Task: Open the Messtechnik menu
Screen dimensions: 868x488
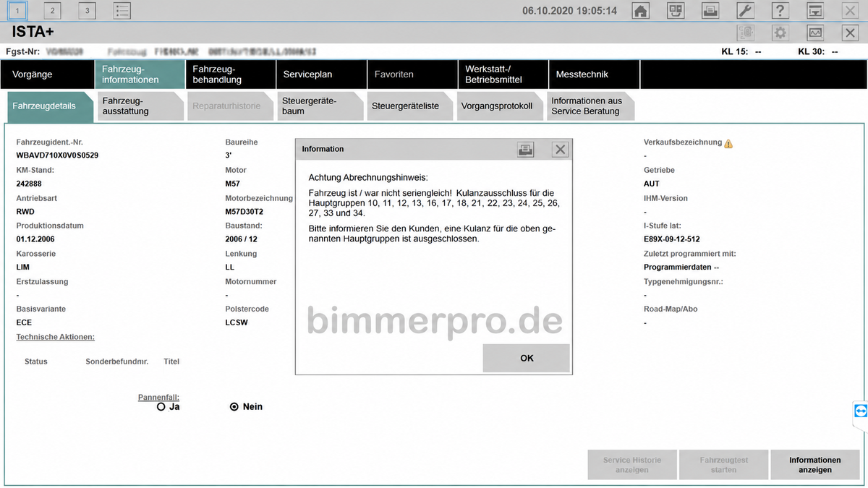Action: click(594, 74)
